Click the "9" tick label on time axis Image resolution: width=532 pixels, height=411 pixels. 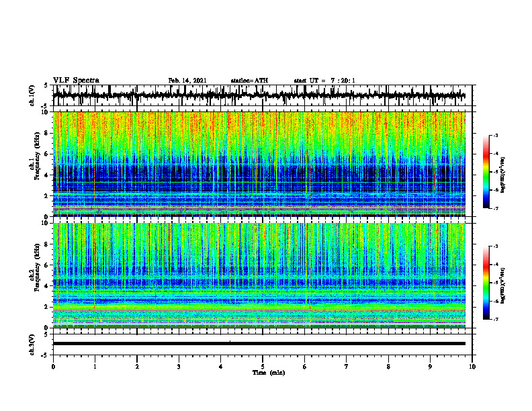[430, 367]
